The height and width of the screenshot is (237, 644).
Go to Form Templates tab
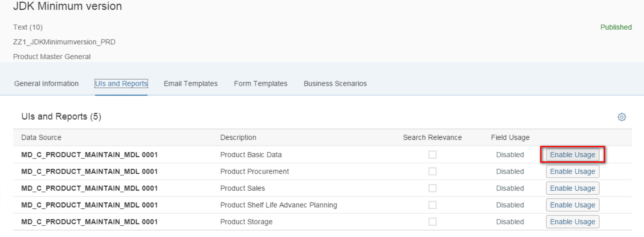pos(261,83)
